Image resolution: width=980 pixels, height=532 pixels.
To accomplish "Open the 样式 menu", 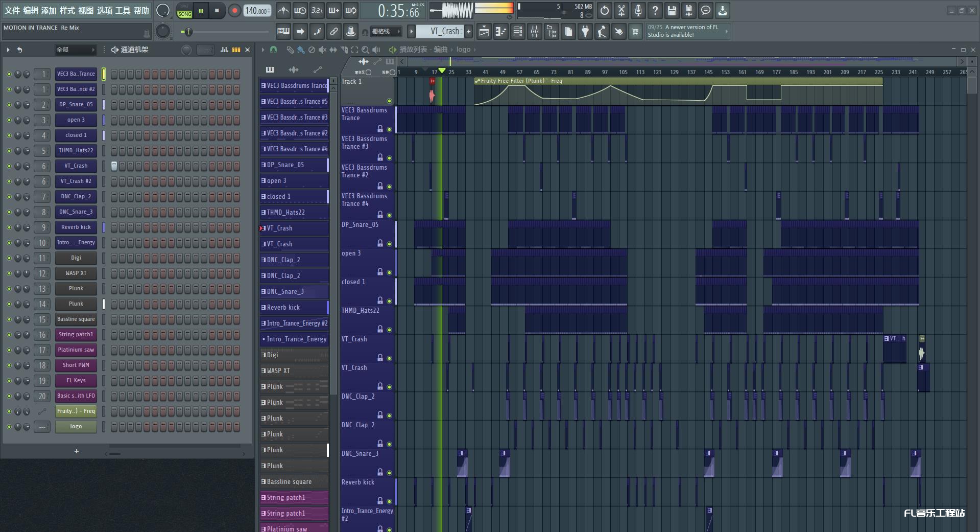I will tap(67, 10).
